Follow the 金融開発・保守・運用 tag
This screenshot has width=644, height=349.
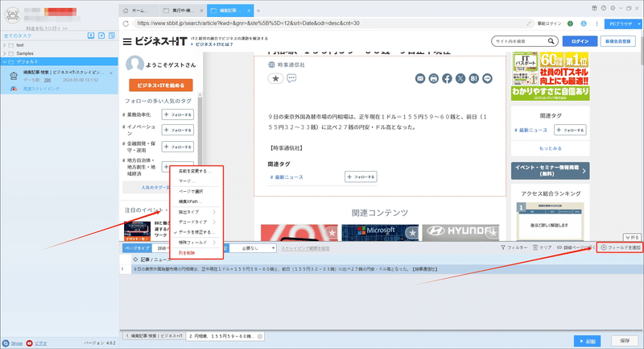[178, 147]
